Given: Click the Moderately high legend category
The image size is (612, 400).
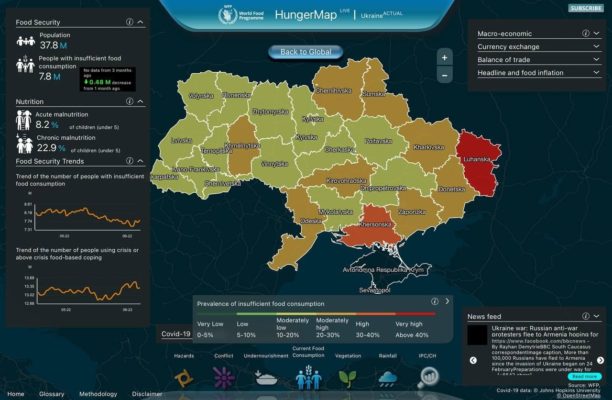Looking at the screenshot, I should [333, 327].
